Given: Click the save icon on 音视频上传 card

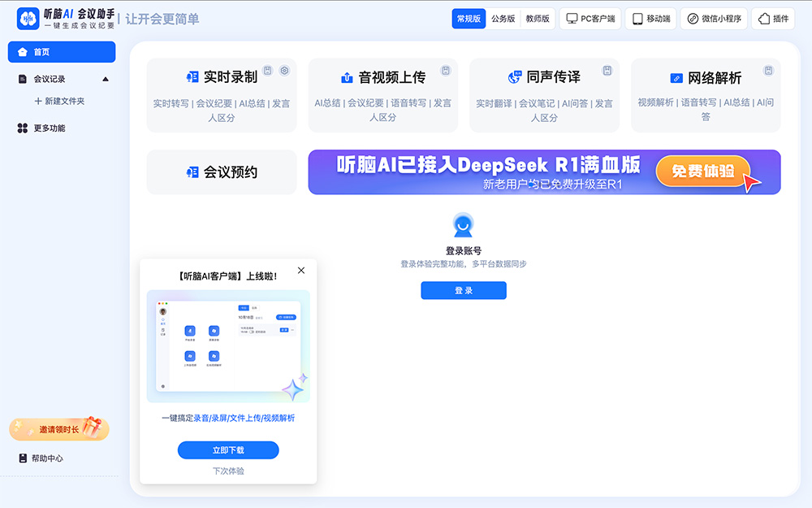Looking at the screenshot, I should pos(445,71).
